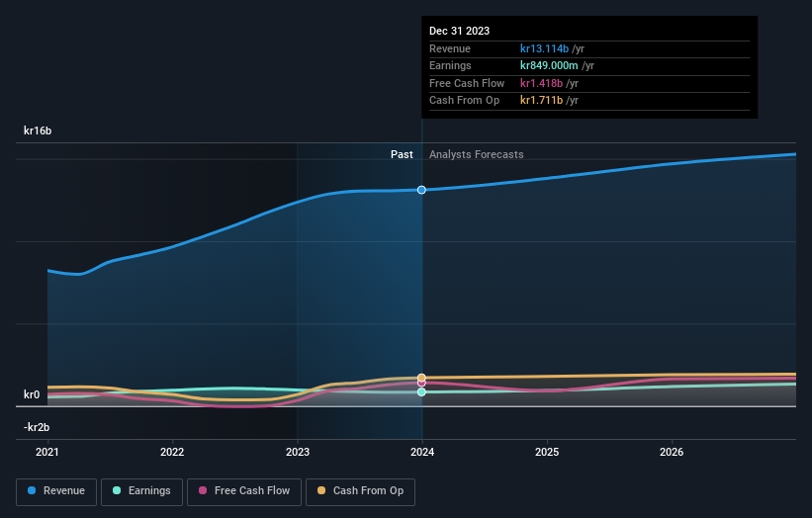Viewport: 812px width, 518px height.
Task: Click the 2021 x-axis label
Action: [47, 453]
